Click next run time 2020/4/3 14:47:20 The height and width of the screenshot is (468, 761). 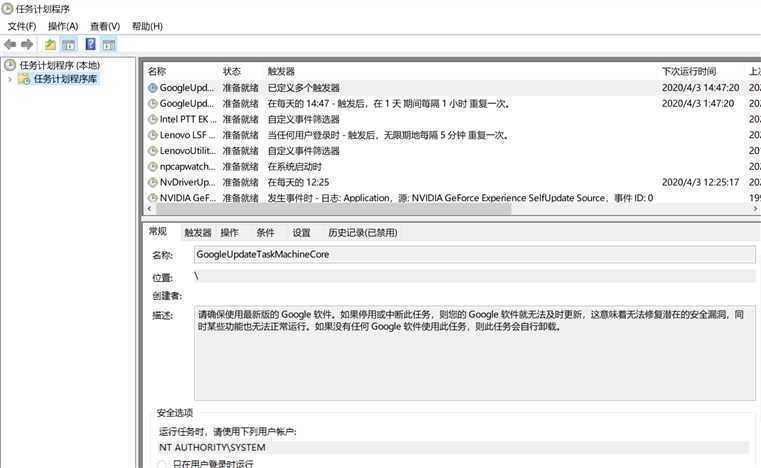[700, 87]
